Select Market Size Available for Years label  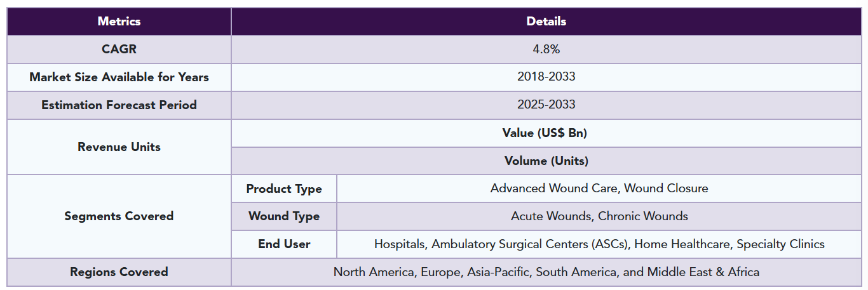119,77
